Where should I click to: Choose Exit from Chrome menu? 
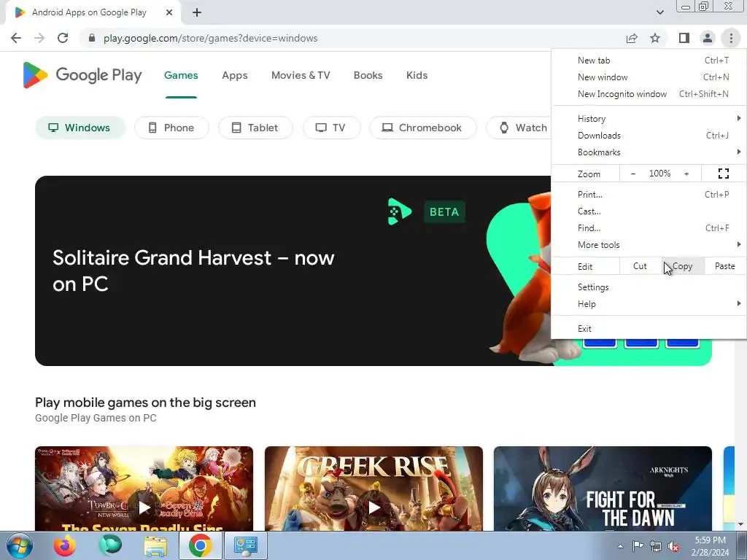(x=649, y=329)
